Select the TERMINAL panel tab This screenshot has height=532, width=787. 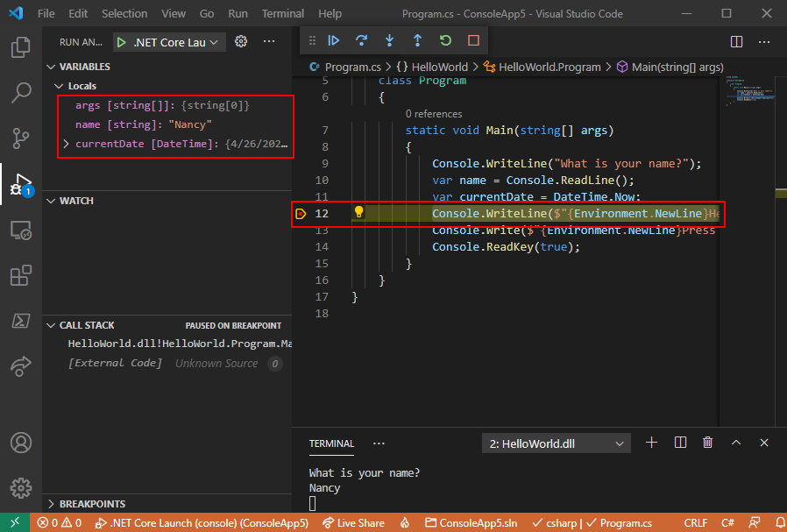[x=331, y=443]
